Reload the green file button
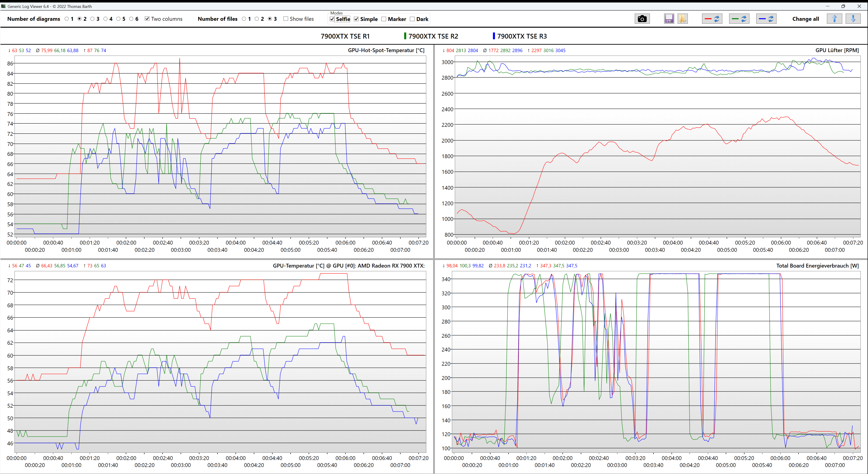 pos(739,19)
